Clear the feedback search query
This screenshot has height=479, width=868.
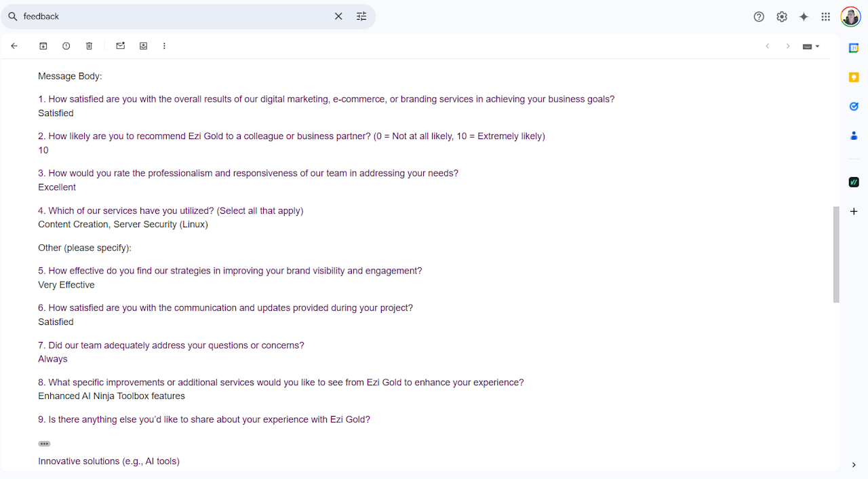tap(338, 16)
